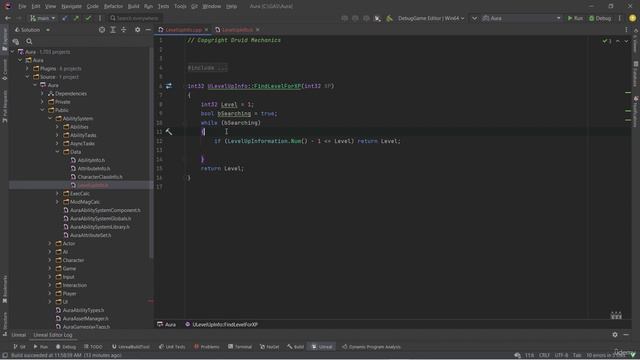The height and width of the screenshot is (360, 640).
Task: Open the Refactor menu
Action: tap(113, 6)
